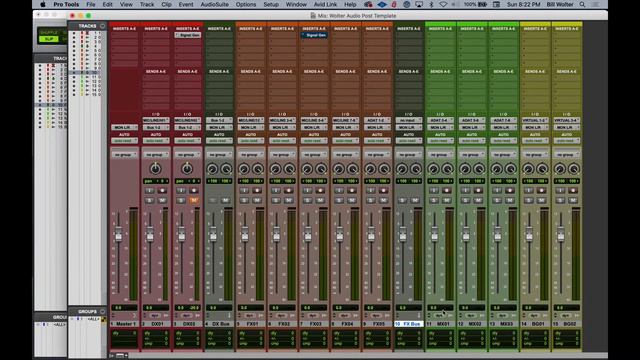The width and height of the screenshot is (640, 360).
Task: Open the Master 1 output selector MON L/R
Action: pyautogui.click(x=124, y=127)
